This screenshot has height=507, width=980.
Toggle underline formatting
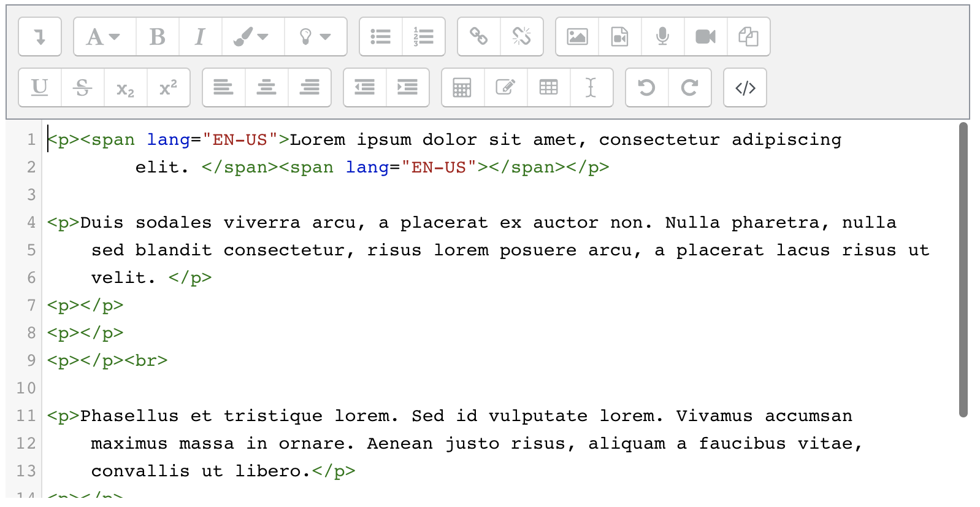point(40,88)
